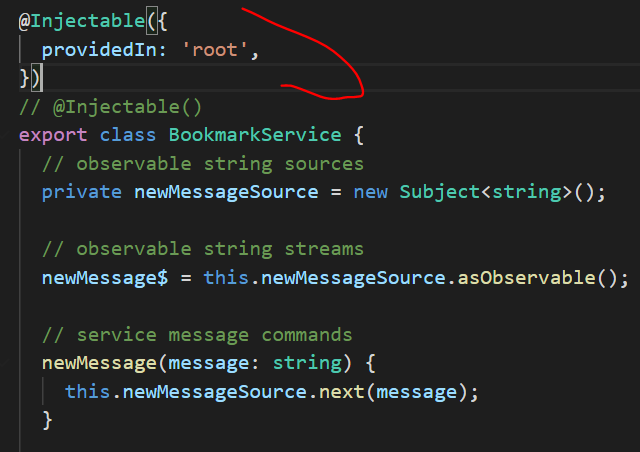This screenshot has width=640, height=452.
Task: Click the 'string' parameter type in 'newMessage(message: string)'
Action: point(307,363)
